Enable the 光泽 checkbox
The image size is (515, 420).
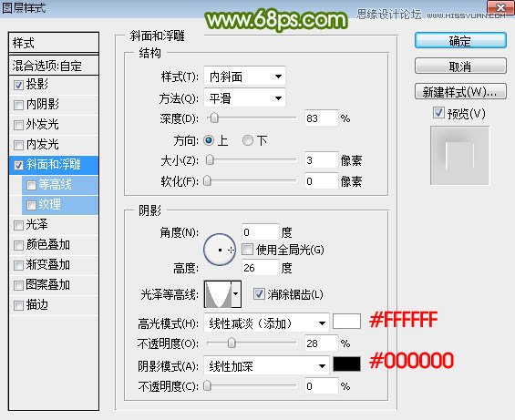coord(18,226)
